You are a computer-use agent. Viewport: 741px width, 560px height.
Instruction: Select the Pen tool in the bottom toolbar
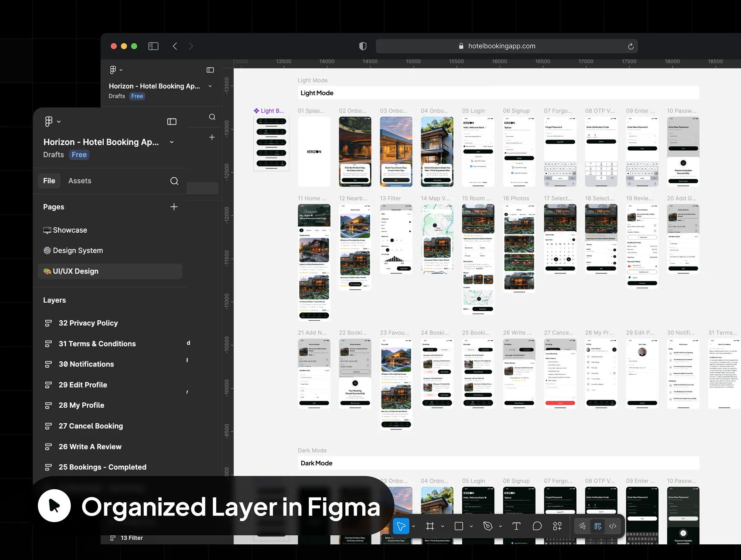click(488, 526)
